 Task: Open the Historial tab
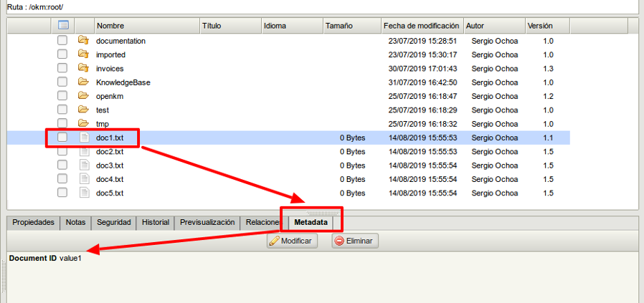point(155,223)
